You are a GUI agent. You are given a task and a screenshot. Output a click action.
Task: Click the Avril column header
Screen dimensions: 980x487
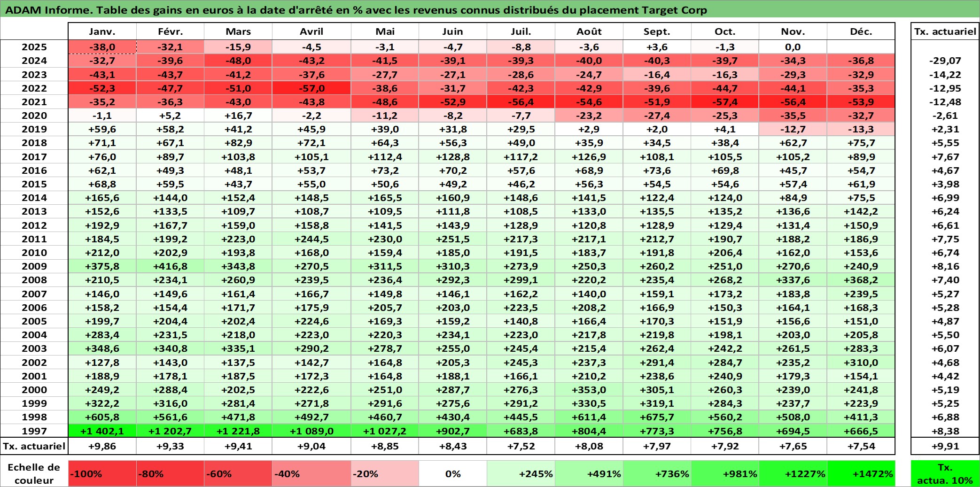tap(311, 31)
